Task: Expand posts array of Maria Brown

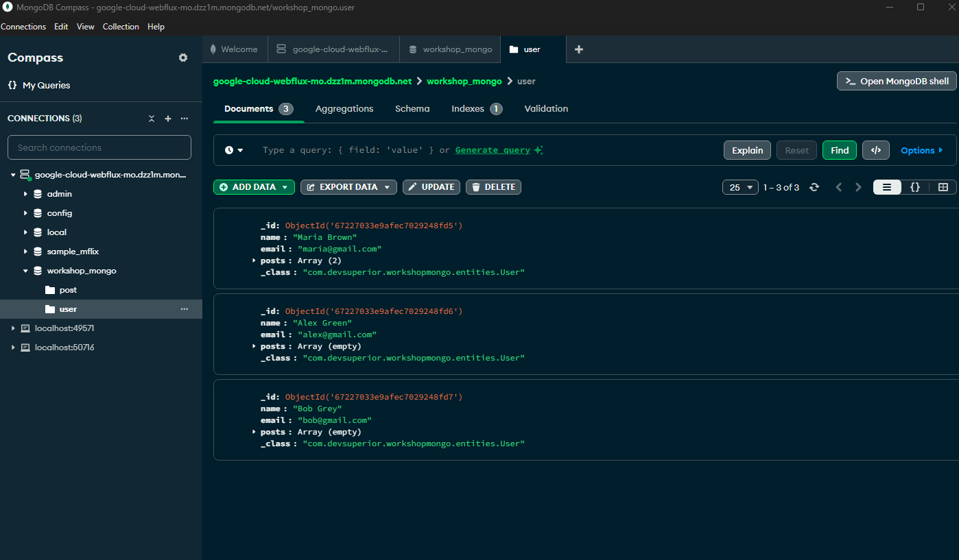Action: (x=254, y=260)
